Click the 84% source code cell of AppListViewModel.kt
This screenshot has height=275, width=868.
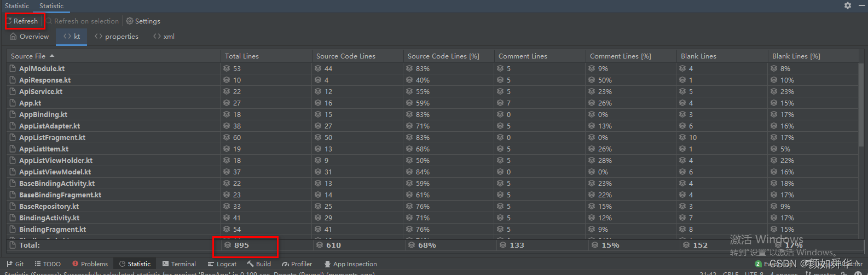click(x=423, y=172)
